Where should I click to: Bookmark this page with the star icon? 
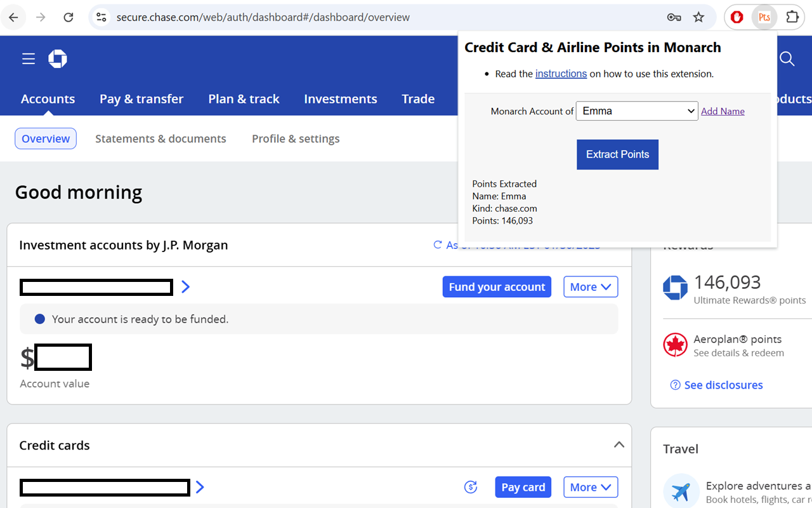[x=698, y=17]
